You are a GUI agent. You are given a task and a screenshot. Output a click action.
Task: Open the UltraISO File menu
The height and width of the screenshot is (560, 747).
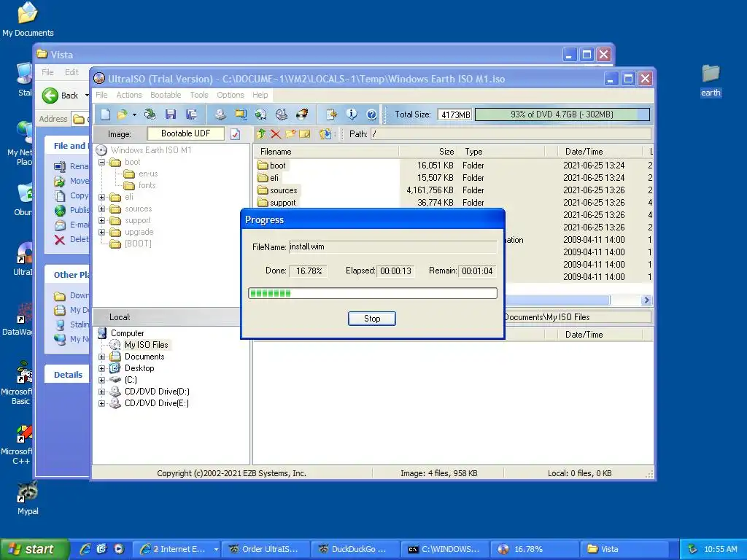(101, 95)
